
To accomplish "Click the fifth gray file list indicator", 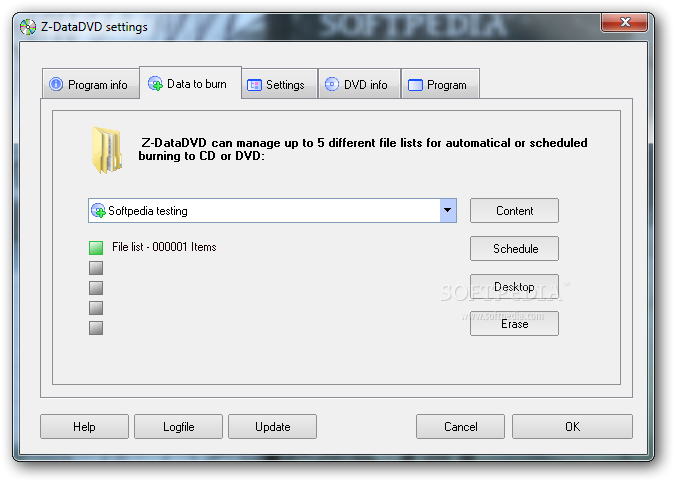I will [96, 328].
